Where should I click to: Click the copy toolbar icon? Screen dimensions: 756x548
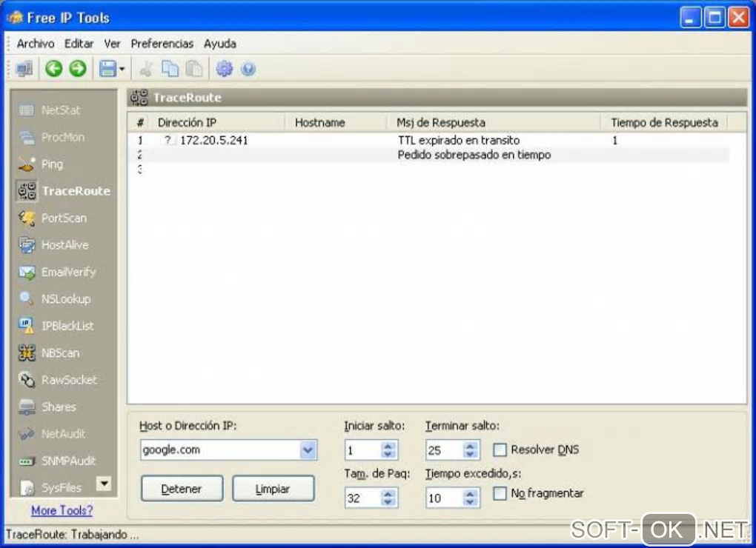coord(170,69)
